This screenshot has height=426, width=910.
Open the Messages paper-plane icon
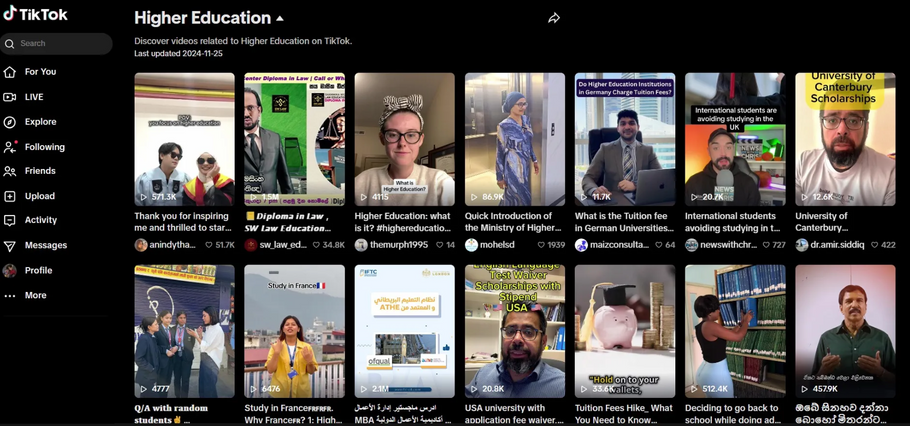[x=9, y=246]
